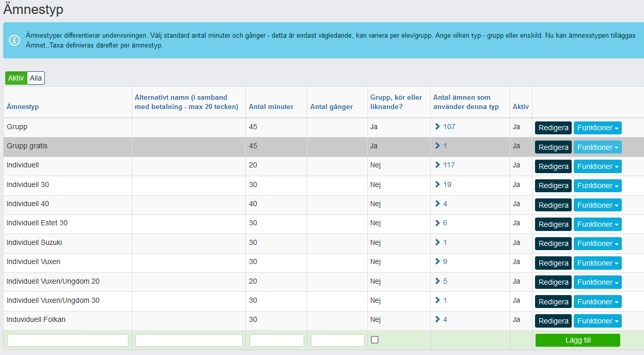Sort by Antal minuter column header
Screen dimensions: 644x355
point(271,107)
